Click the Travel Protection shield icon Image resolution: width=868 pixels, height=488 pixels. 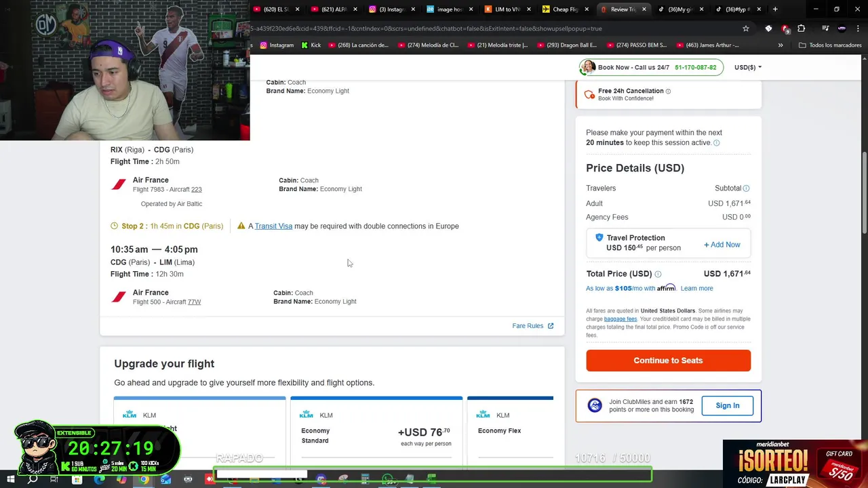click(599, 238)
